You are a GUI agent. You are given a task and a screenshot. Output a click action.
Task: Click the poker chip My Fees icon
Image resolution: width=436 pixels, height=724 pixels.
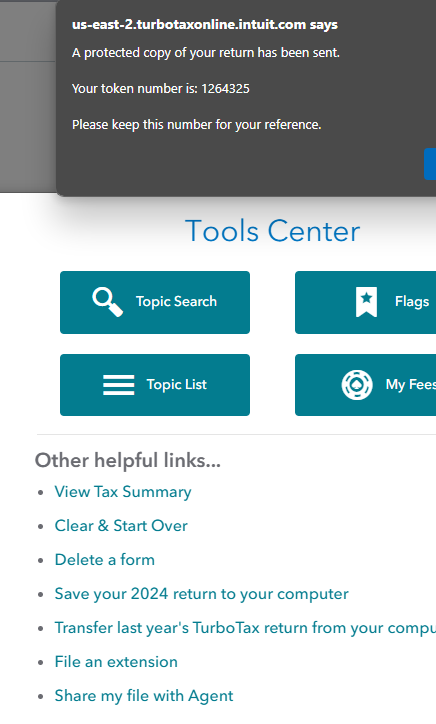(357, 385)
